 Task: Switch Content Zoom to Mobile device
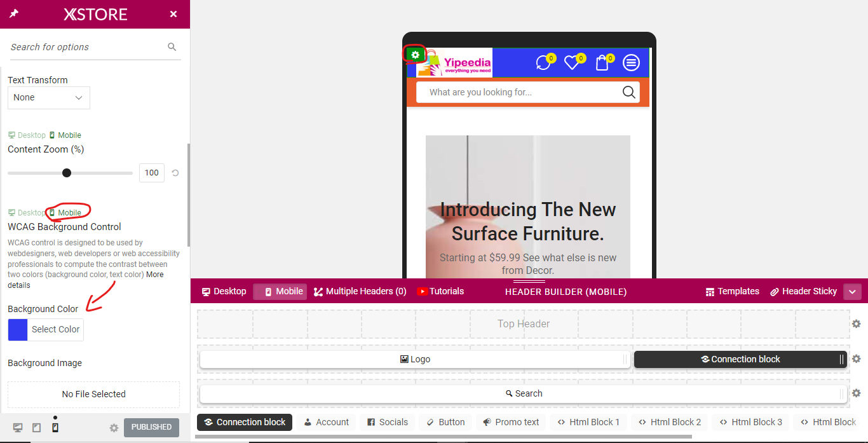point(65,135)
